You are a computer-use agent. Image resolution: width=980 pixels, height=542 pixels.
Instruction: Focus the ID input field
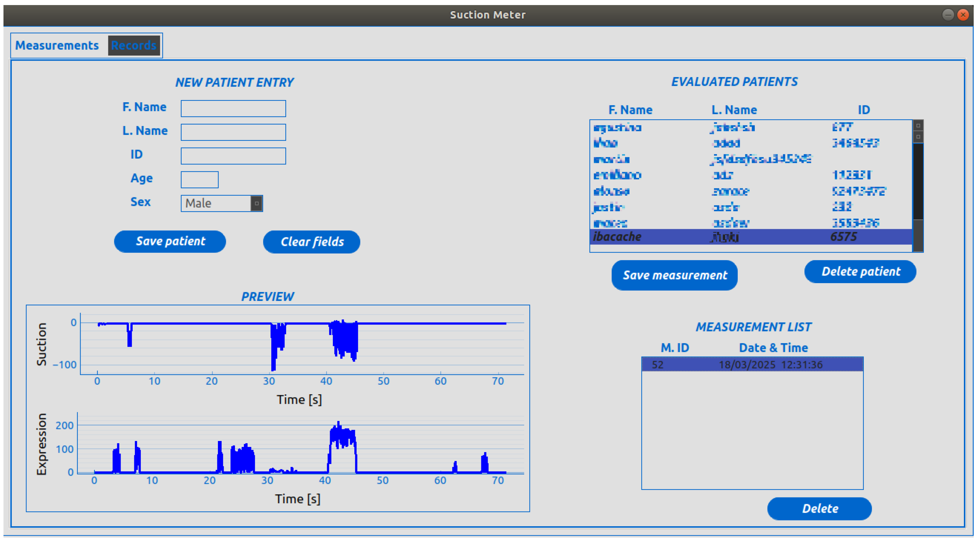click(233, 156)
